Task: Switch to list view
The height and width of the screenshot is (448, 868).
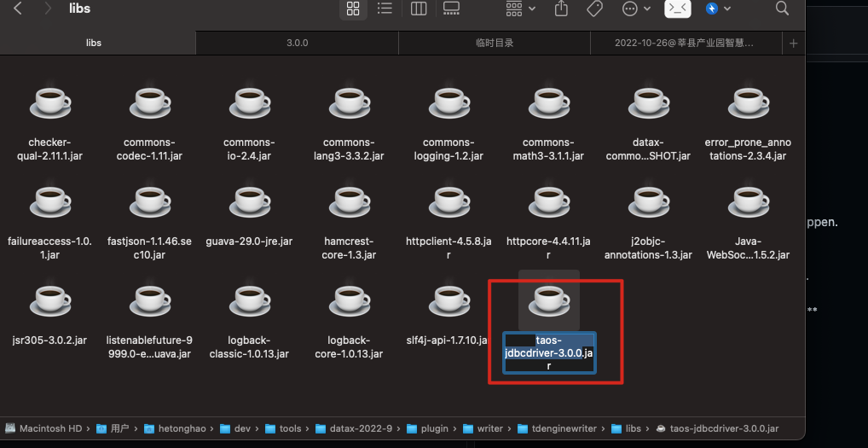Action: 385,9
